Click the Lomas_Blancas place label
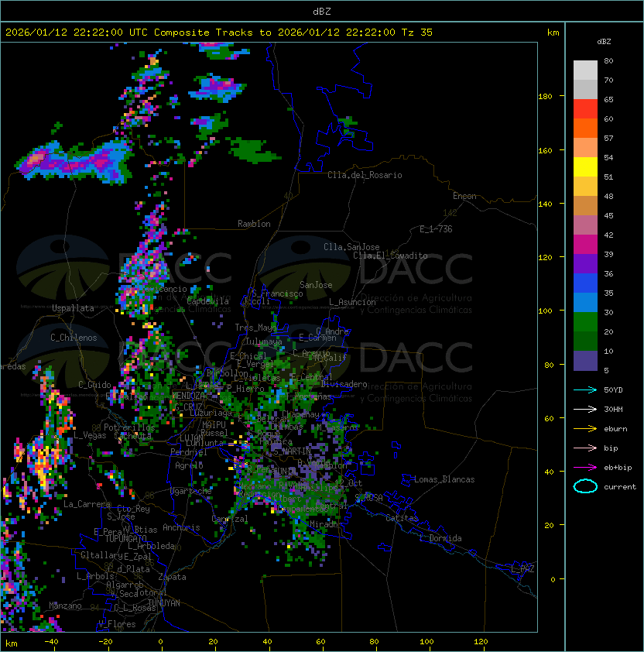Viewport: 644px width, 652px height. coord(444,479)
